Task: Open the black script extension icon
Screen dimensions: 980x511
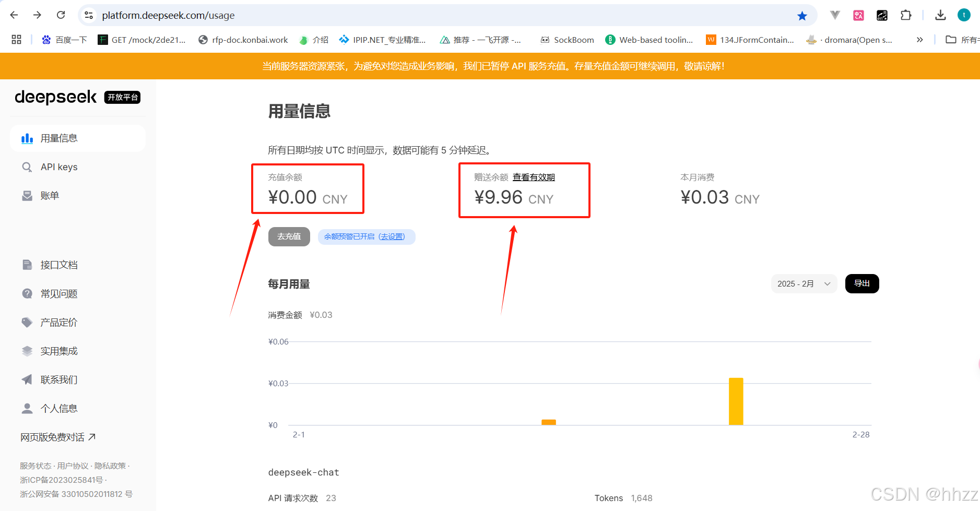Action: click(882, 15)
